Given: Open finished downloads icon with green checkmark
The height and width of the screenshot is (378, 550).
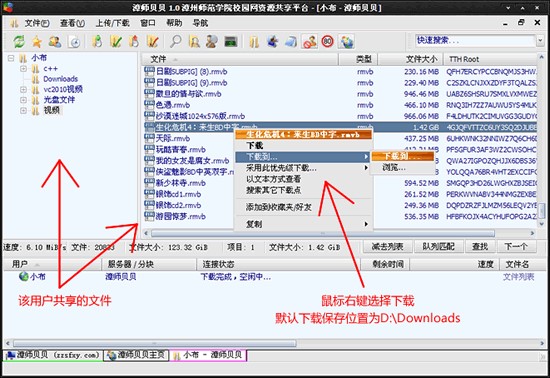Looking at the screenshot, I should click(116, 41).
